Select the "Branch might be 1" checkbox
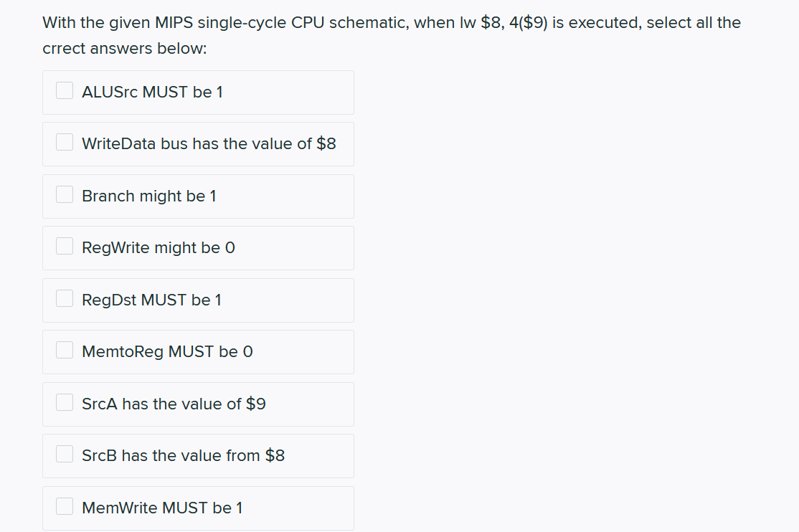Image resolution: width=799 pixels, height=532 pixels. pyautogui.click(x=65, y=194)
